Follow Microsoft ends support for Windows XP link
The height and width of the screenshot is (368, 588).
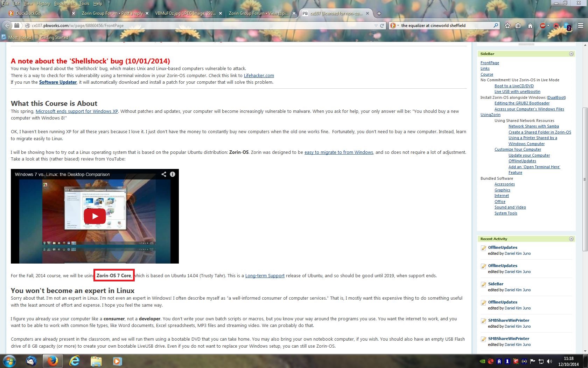pos(77,111)
